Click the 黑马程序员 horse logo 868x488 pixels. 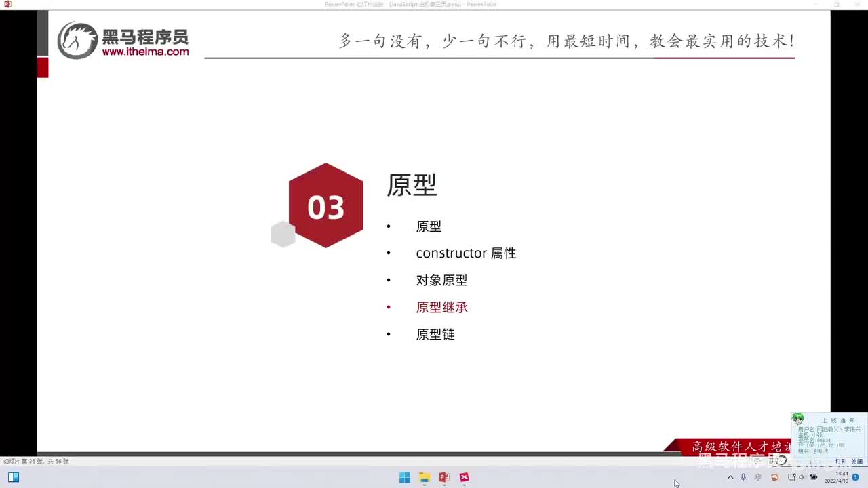77,40
